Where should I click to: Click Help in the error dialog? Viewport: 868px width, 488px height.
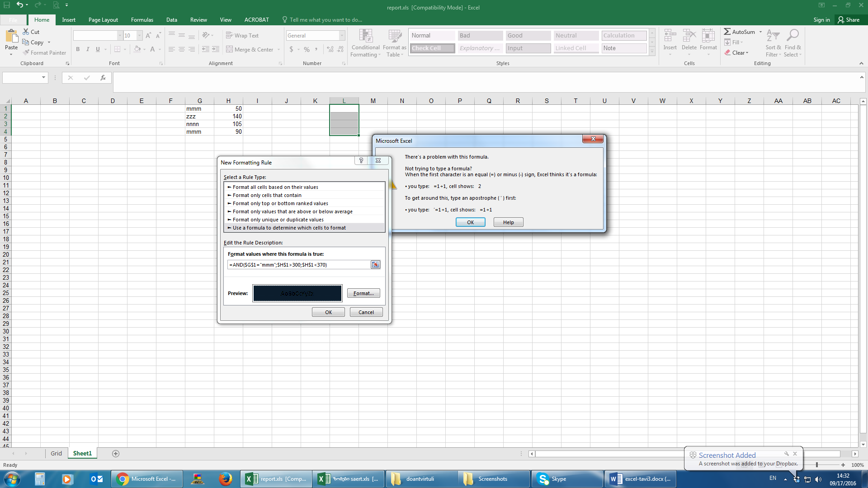pos(508,222)
